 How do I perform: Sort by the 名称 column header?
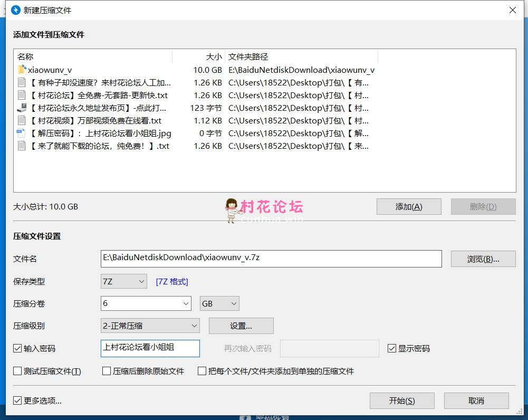(93, 56)
